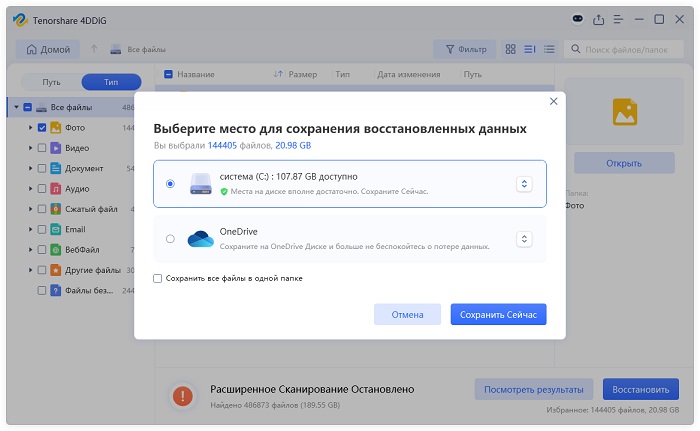Click the Email category icon

55,229
